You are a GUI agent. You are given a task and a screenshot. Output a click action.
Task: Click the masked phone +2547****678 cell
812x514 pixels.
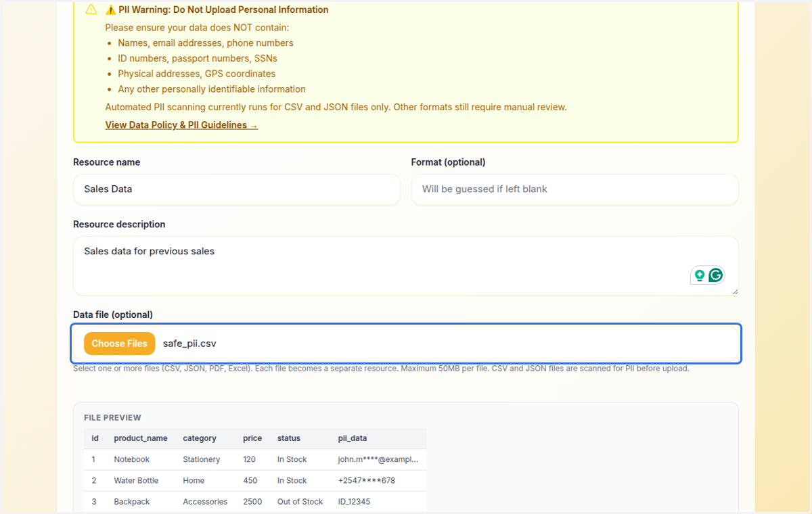367,481
